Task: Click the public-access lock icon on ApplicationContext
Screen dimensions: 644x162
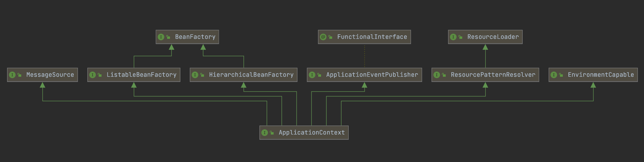Action: coord(272,133)
